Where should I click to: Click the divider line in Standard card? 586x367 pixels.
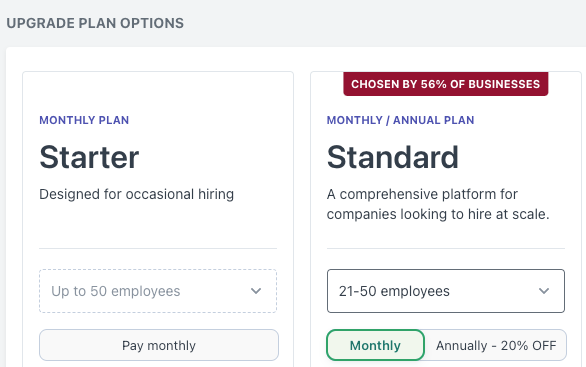tap(446, 248)
